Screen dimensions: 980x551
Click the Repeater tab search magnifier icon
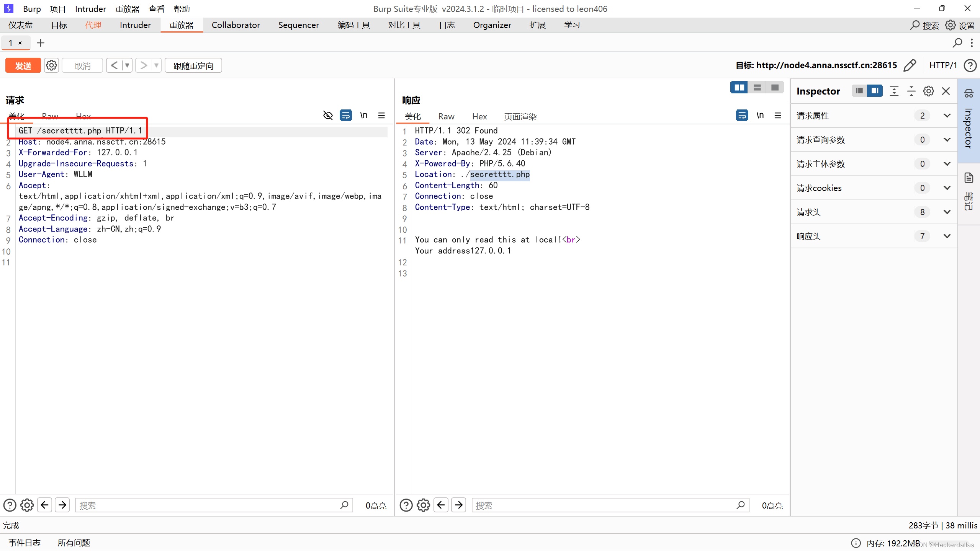click(957, 43)
